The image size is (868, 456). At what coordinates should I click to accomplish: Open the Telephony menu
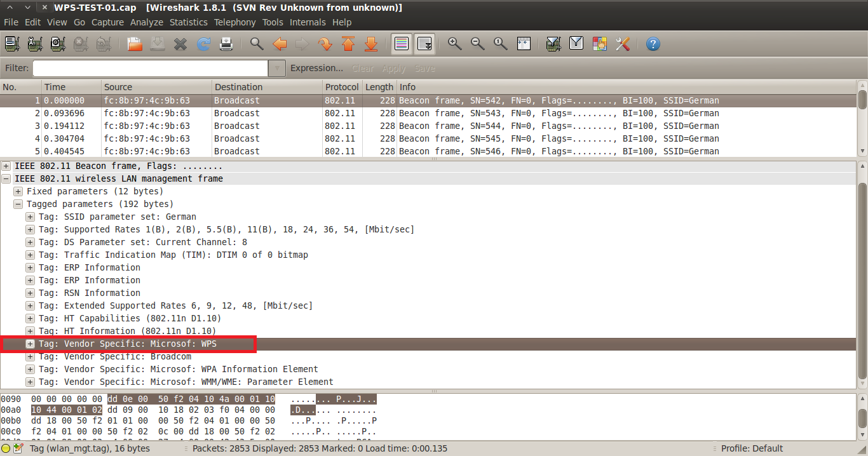[x=235, y=22]
